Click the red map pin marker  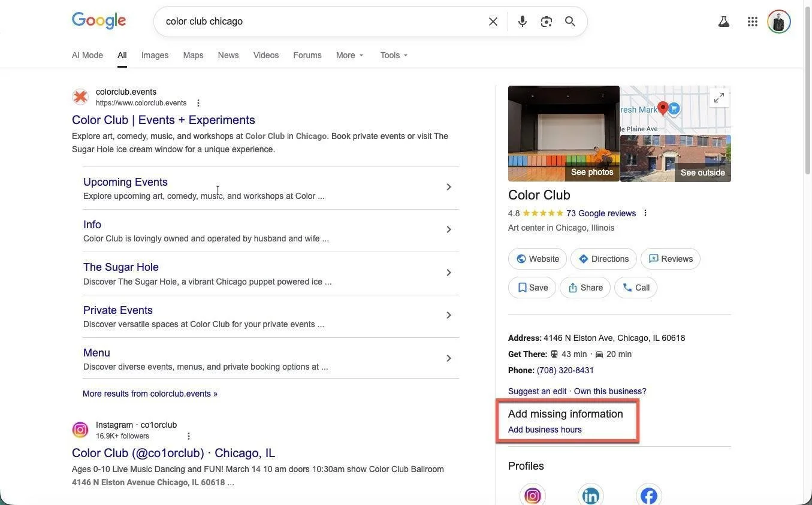click(x=663, y=108)
